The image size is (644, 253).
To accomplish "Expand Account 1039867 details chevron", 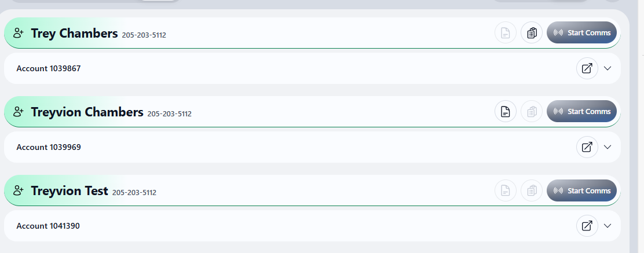I will [x=608, y=68].
